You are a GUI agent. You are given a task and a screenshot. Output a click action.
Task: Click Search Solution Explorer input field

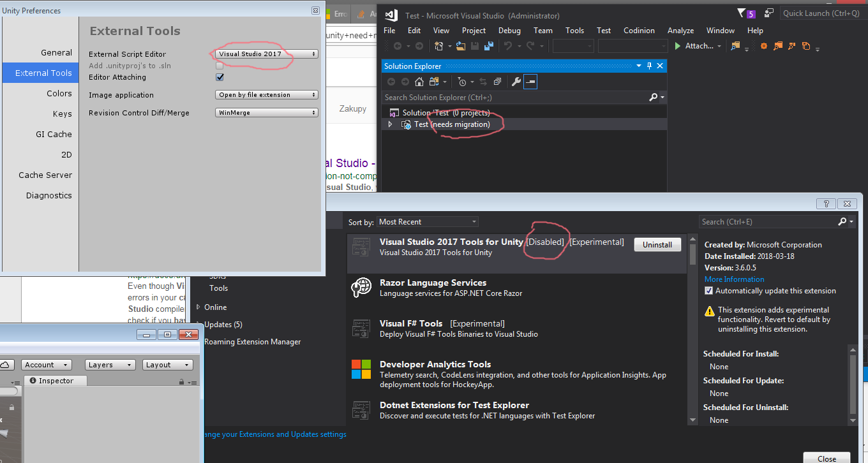[x=515, y=97]
